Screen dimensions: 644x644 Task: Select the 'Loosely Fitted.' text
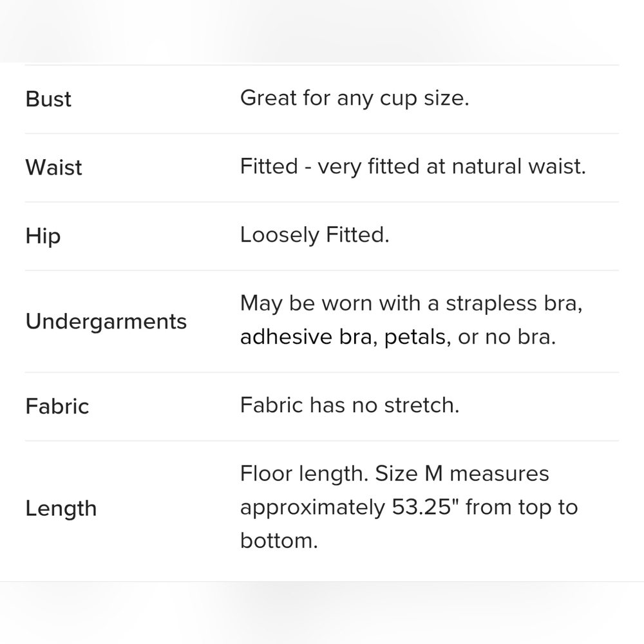tap(315, 235)
